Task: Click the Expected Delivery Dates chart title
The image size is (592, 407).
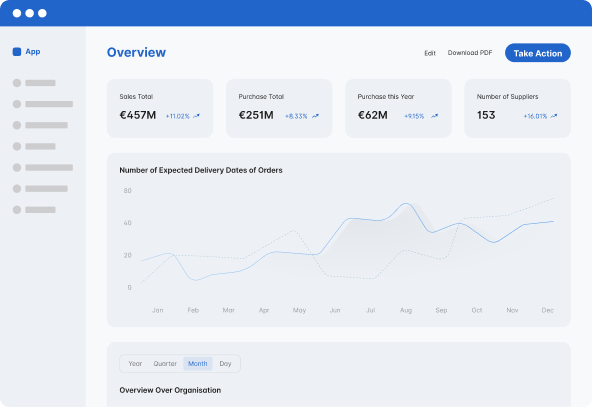Action: click(x=201, y=170)
